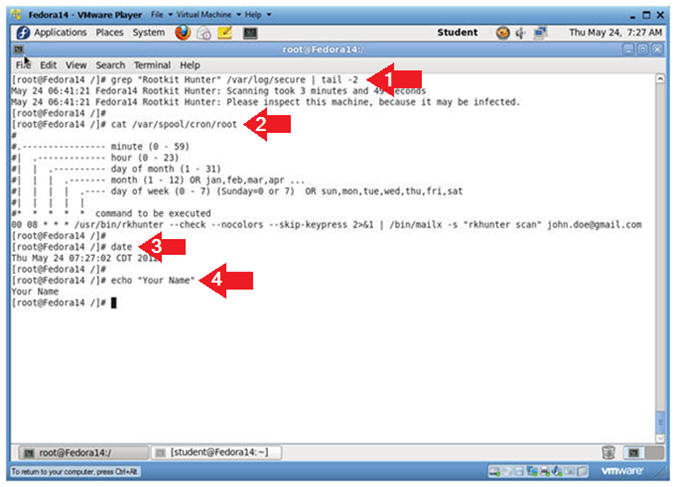Click the line 'cat /var/spool/cron/root'
The image size is (676, 487).
[x=124, y=125]
